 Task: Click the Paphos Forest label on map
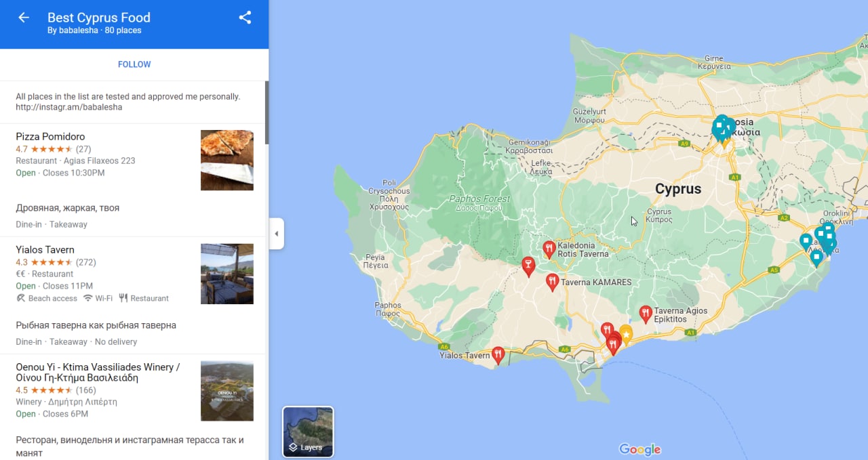coord(479,199)
